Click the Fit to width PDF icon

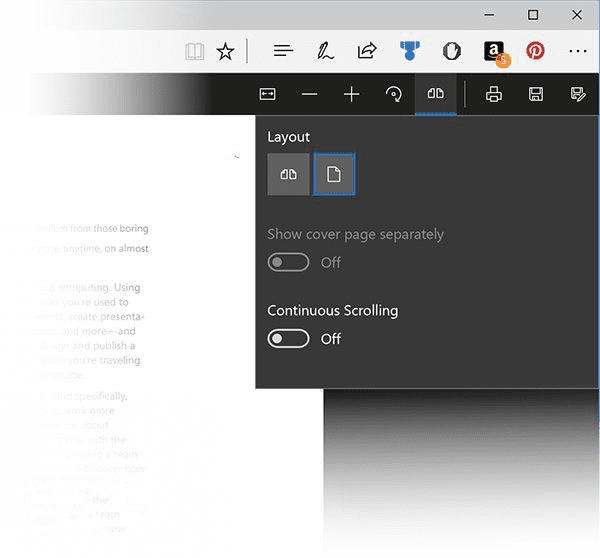point(267,94)
